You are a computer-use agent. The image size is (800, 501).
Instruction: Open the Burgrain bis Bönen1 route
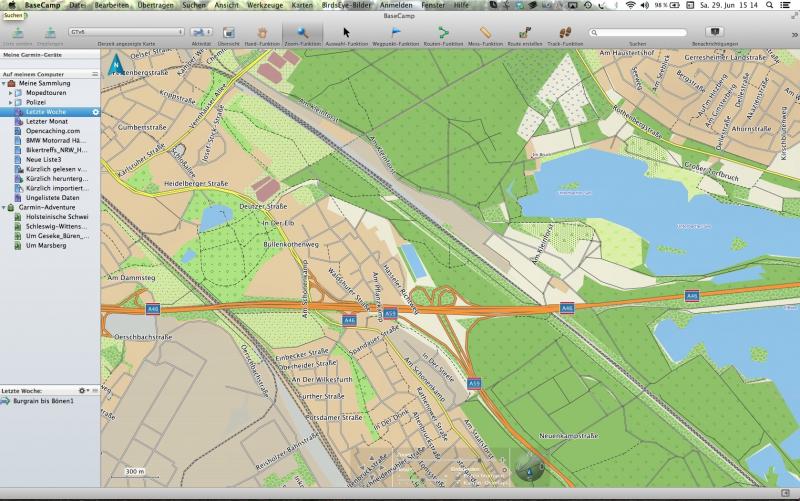pyautogui.click(x=43, y=400)
